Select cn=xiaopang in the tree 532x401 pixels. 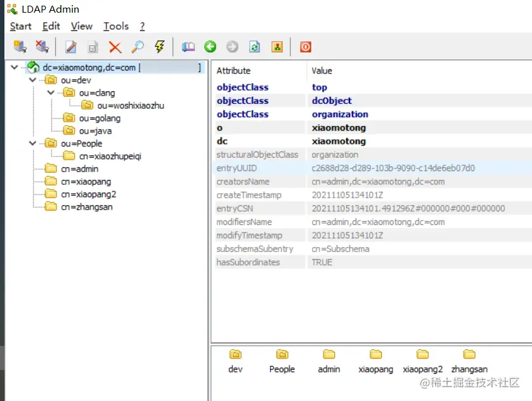(86, 182)
